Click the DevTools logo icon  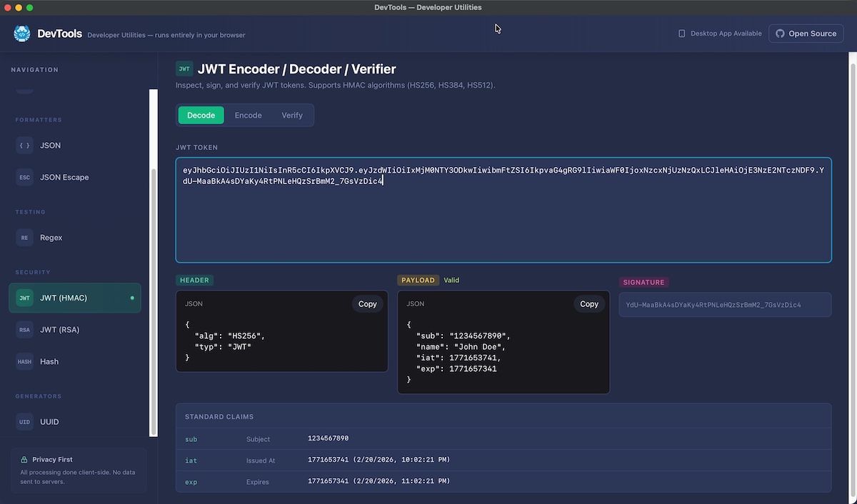pos(22,34)
